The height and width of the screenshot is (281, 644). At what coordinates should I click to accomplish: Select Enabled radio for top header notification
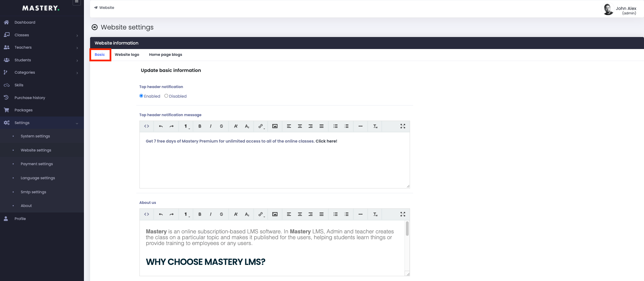(x=141, y=96)
